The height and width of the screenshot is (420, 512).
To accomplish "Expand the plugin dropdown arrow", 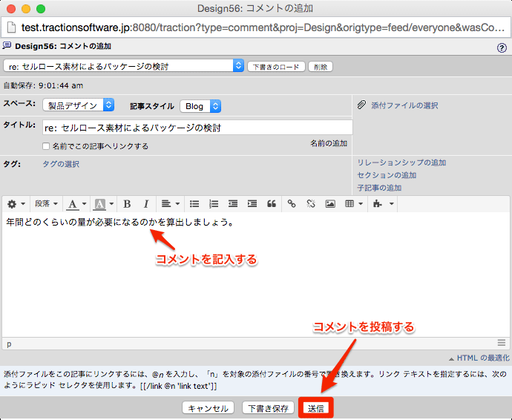I will [391, 204].
